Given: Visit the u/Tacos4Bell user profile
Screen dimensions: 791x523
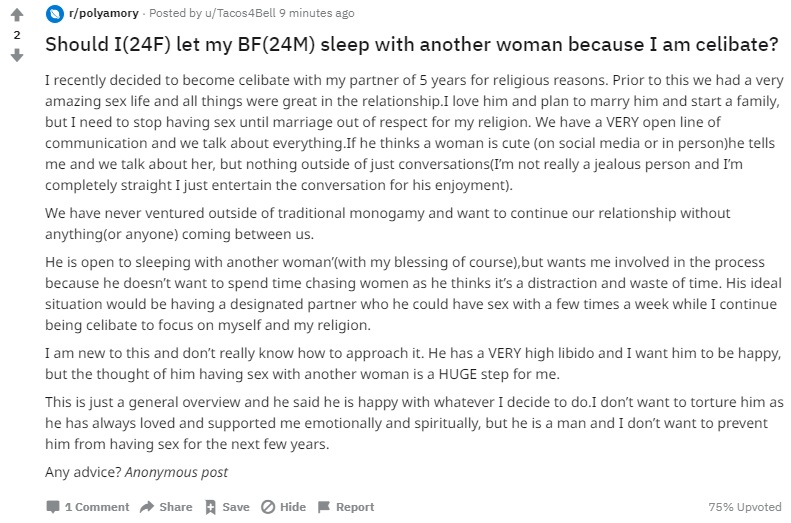Looking at the screenshot, I should click(240, 13).
